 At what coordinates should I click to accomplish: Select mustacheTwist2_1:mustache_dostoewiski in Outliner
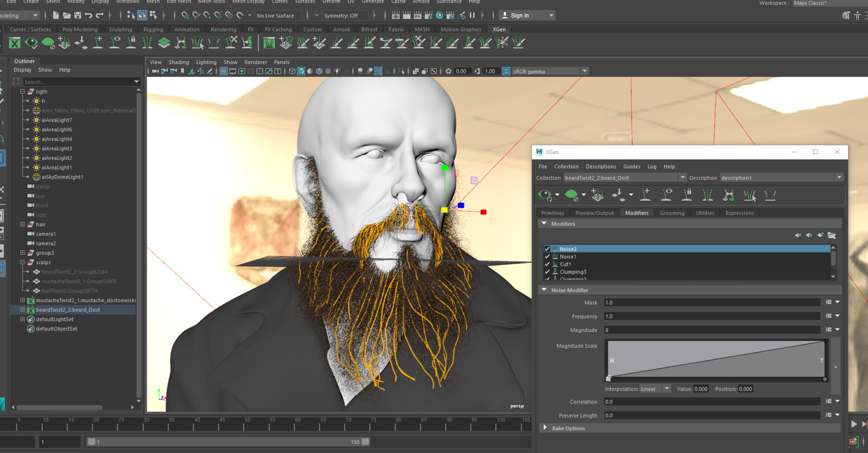(x=86, y=300)
